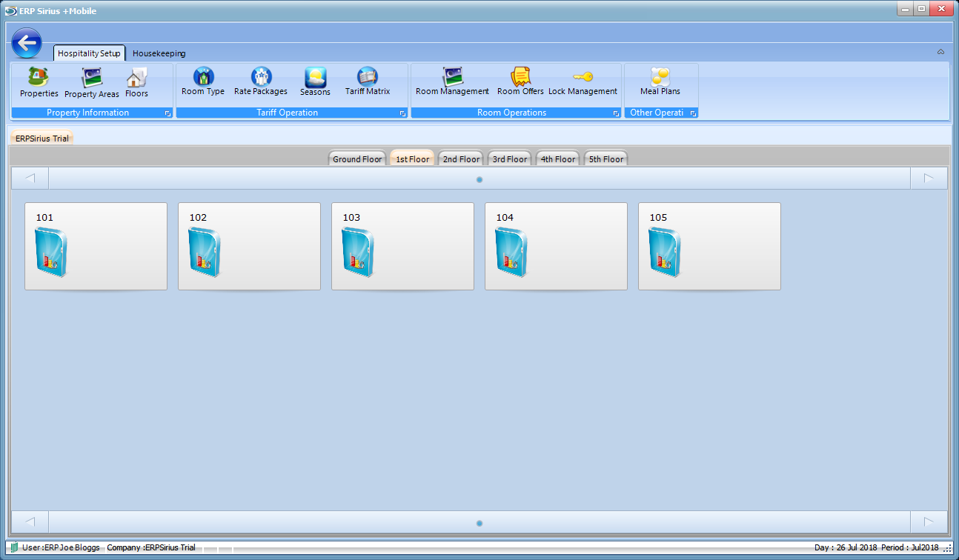Click the room number 101 label
This screenshot has width=959, height=560.
(x=44, y=218)
